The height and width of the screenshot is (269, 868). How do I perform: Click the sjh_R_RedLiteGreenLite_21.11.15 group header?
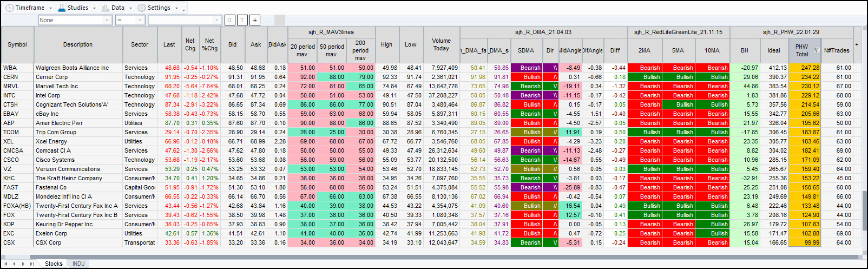[x=678, y=32]
